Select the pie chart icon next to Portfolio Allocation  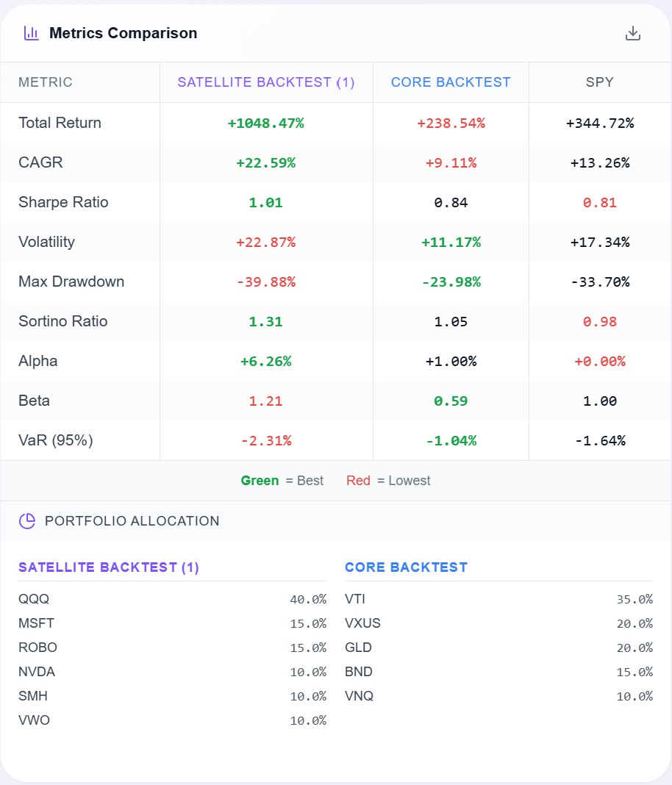click(x=26, y=520)
